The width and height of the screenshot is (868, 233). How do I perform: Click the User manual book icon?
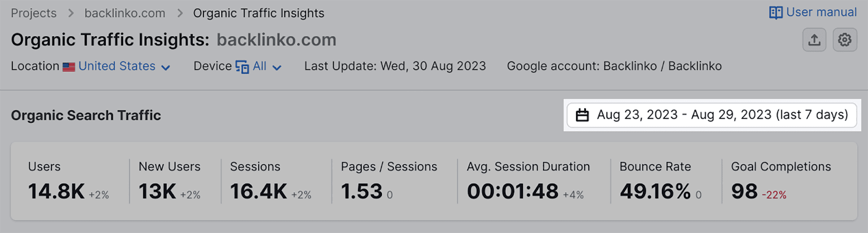click(x=776, y=12)
